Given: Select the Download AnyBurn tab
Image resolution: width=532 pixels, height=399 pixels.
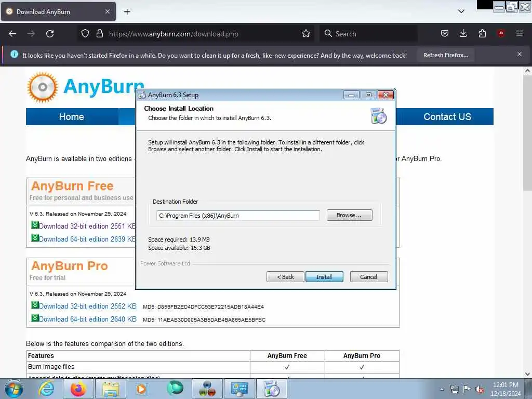Looking at the screenshot, I should (x=58, y=11).
